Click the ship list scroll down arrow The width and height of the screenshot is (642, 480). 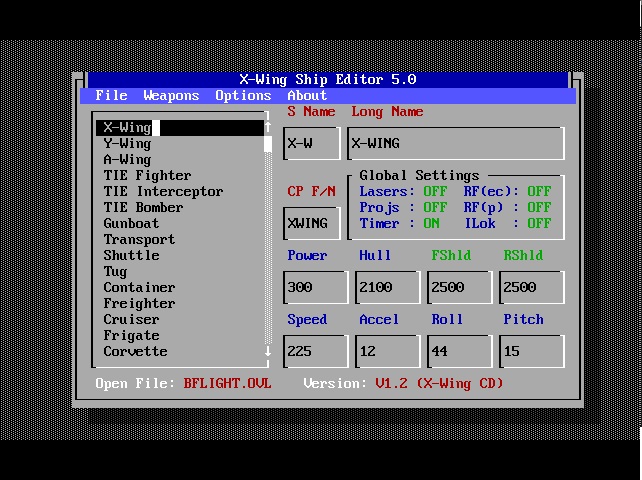pyautogui.click(x=268, y=351)
